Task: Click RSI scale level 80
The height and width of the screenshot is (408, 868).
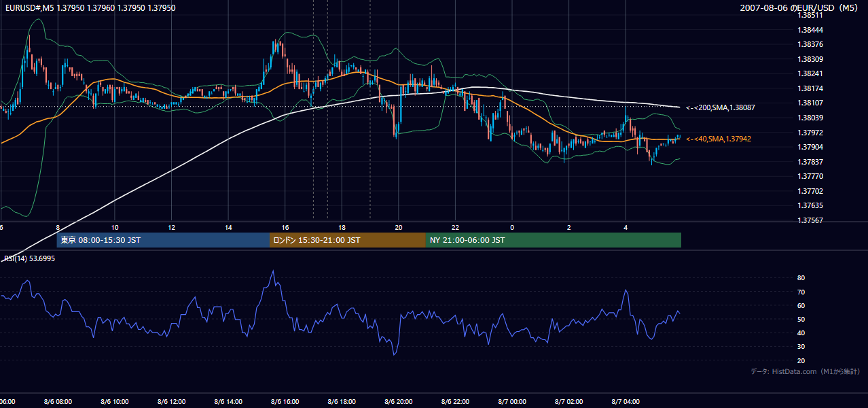Action: pyautogui.click(x=801, y=278)
